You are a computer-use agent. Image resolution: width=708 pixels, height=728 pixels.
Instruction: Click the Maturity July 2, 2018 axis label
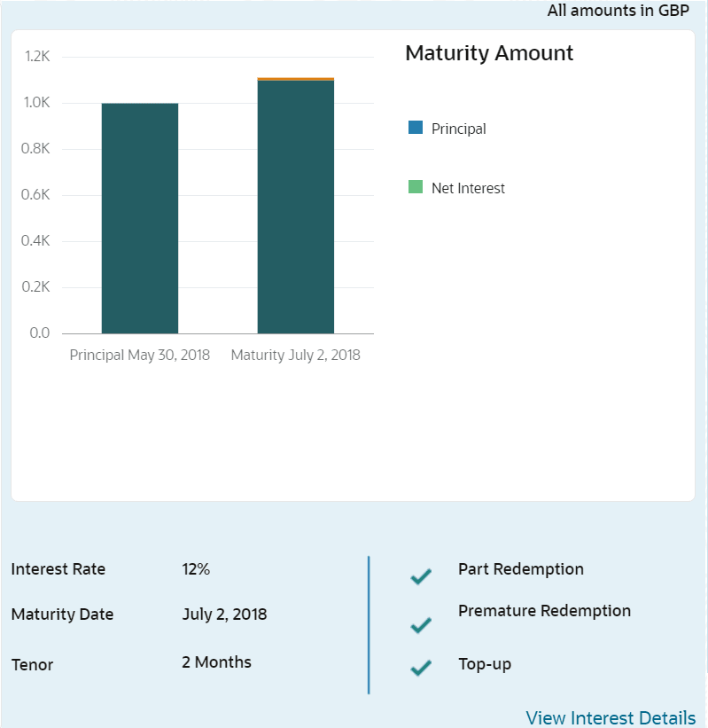(x=296, y=356)
